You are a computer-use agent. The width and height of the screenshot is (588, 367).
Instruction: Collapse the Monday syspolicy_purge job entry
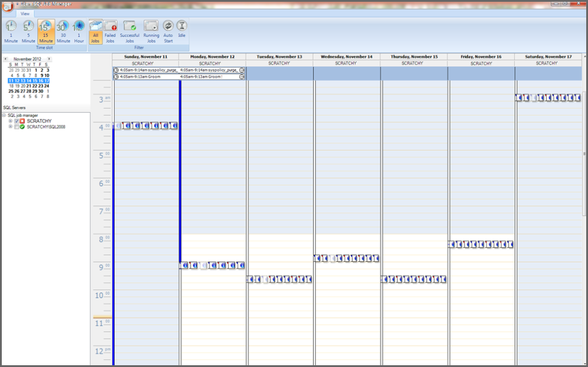pyautogui.click(x=241, y=70)
